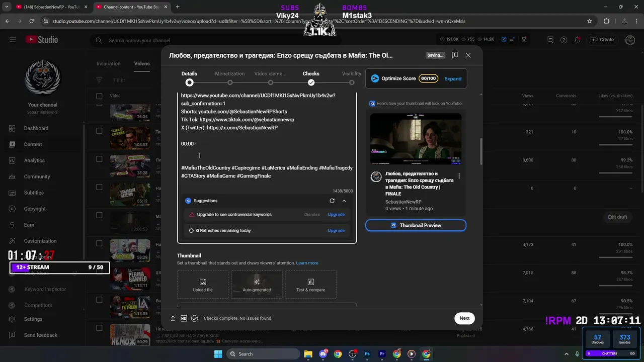The width and height of the screenshot is (644, 362).
Task: Select the checkbox for the 58:29 video
Action: 99,243
